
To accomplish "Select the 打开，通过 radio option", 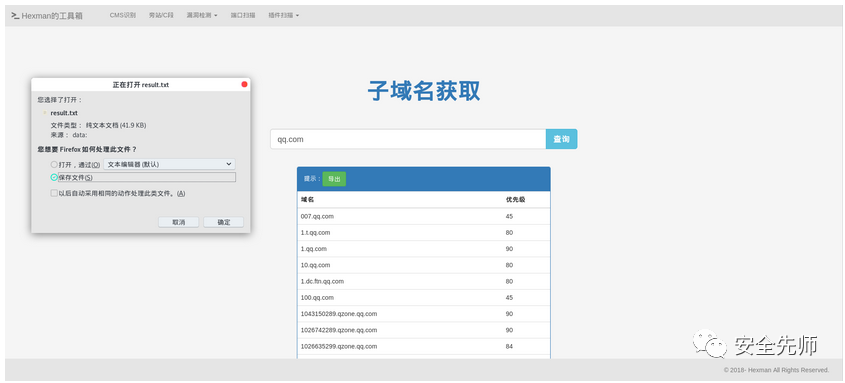I will click(x=54, y=164).
